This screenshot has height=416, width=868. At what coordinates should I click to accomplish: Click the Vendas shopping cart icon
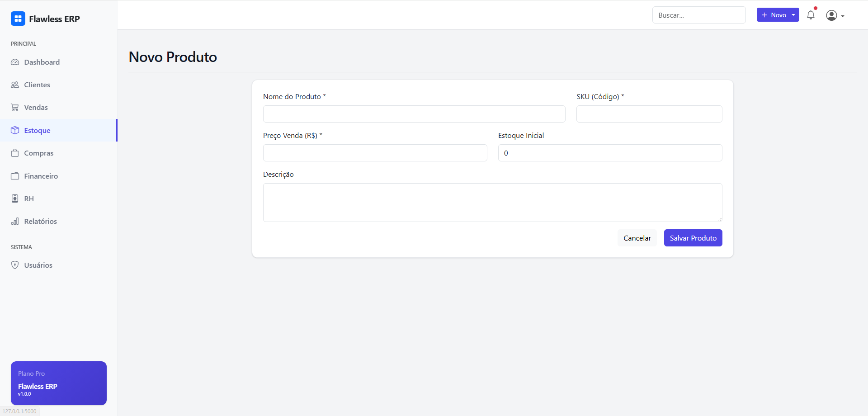click(x=15, y=108)
